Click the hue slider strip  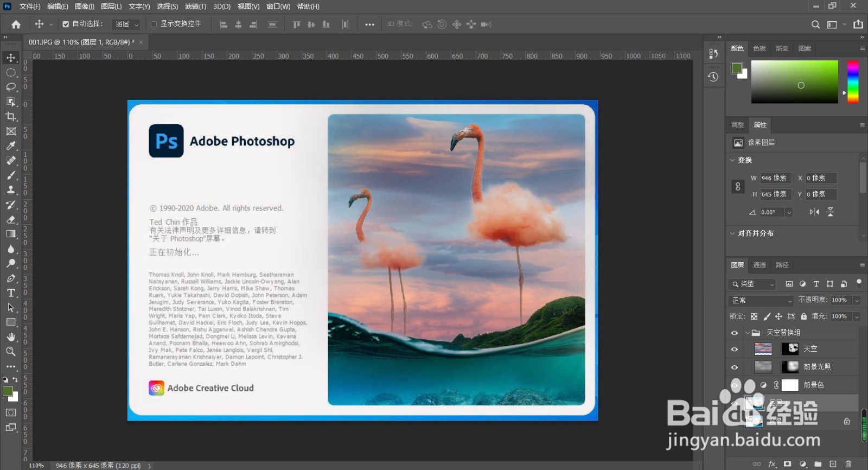click(x=853, y=81)
